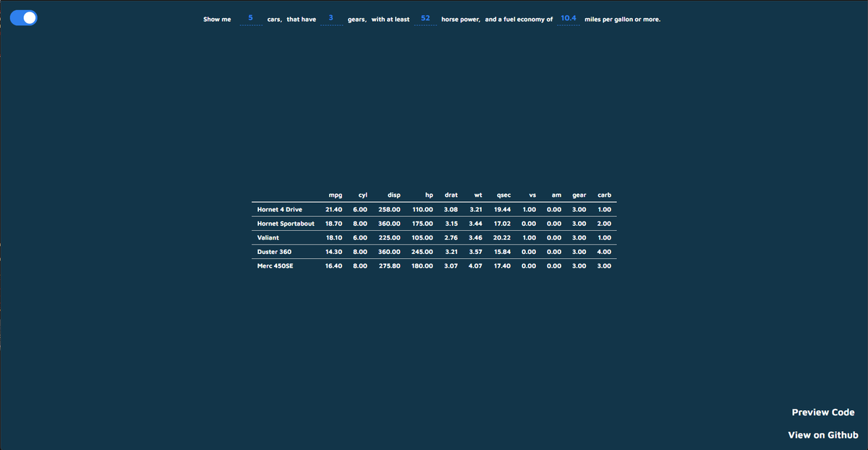Screen dimensions: 868x450
Task: Click the wt value 3.57 for Duster 360
Action: coord(475,252)
